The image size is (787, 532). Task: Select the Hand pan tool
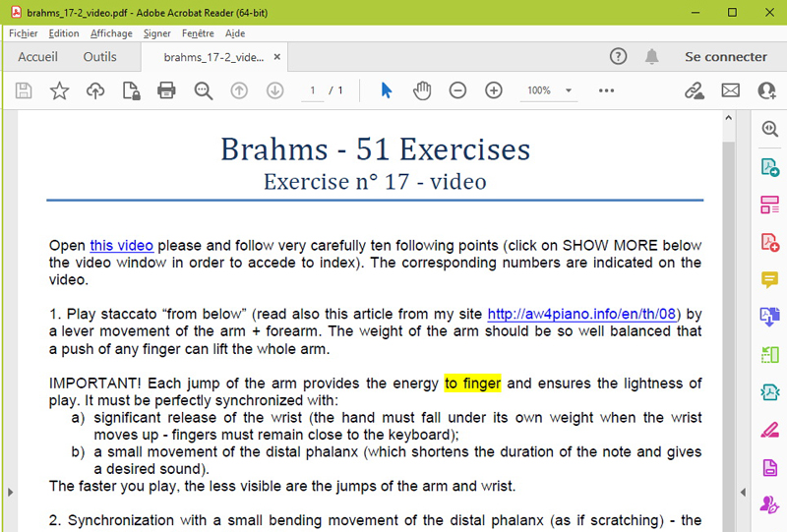click(422, 90)
